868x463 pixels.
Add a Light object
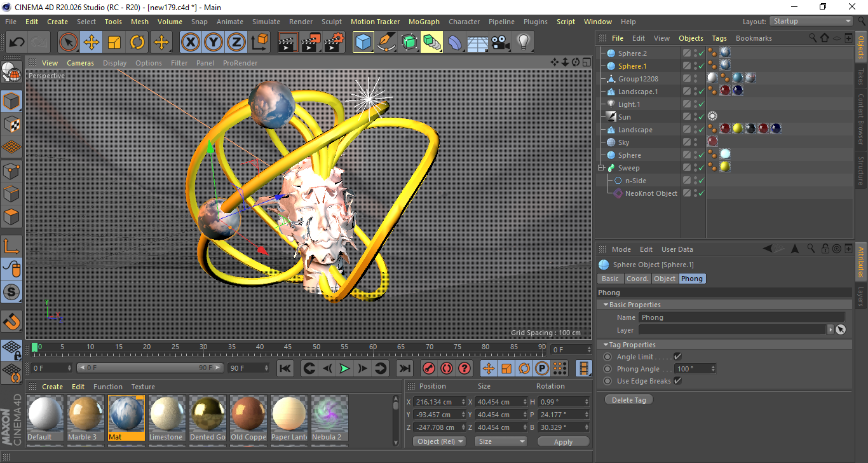(523, 43)
